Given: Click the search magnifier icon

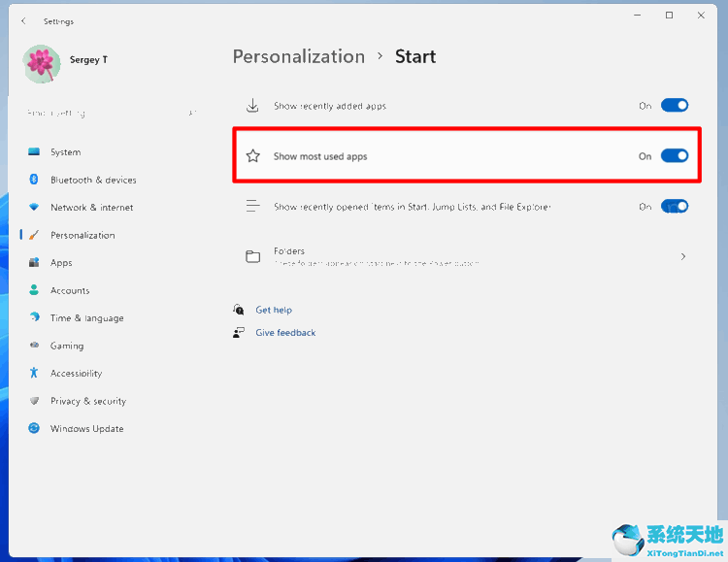Looking at the screenshot, I should click(x=192, y=113).
